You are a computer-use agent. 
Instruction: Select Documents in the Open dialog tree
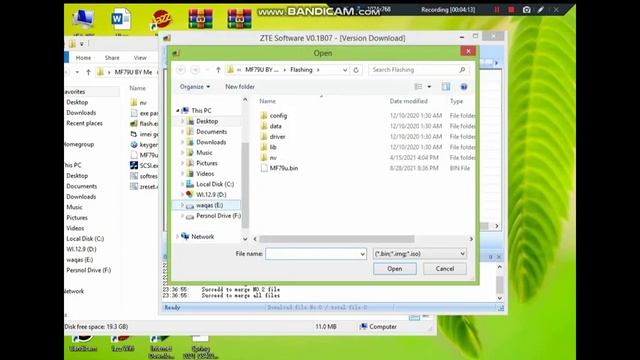click(211, 131)
